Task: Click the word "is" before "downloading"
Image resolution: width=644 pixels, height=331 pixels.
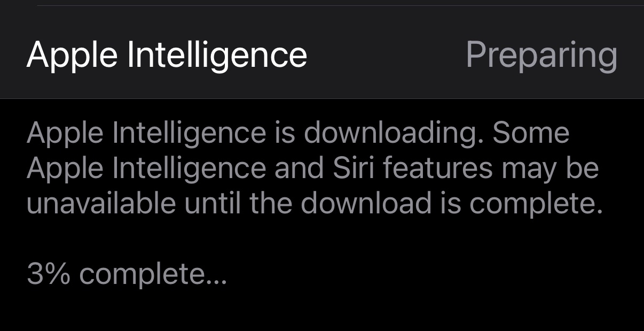Action: (285, 133)
